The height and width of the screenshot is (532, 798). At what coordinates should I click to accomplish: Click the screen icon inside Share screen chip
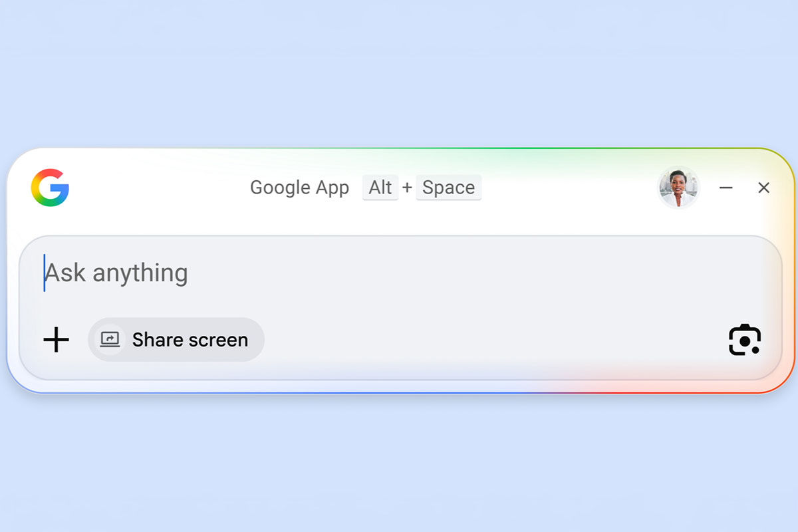[x=109, y=340]
